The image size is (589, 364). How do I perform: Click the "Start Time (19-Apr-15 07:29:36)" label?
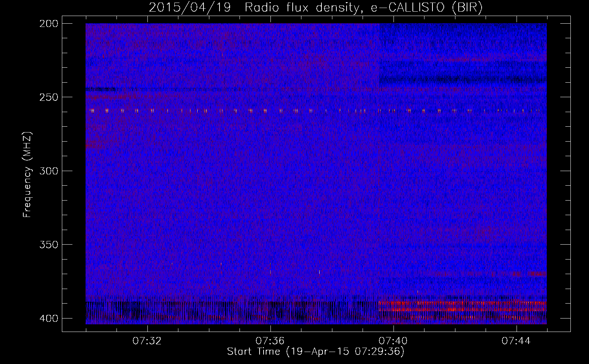pyautogui.click(x=316, y=352)
